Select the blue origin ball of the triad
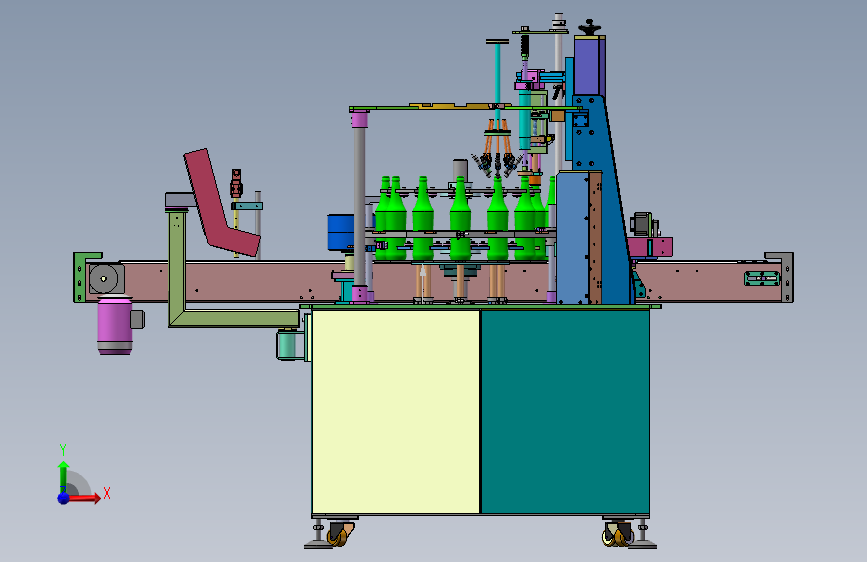Viewport: 867px width, 562px height. pos(64,498)
